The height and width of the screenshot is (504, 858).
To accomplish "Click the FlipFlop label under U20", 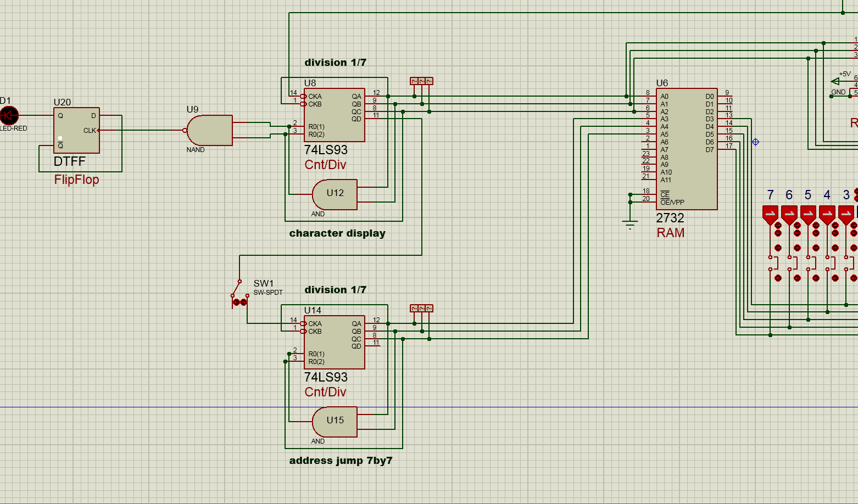I will (76, 180).
